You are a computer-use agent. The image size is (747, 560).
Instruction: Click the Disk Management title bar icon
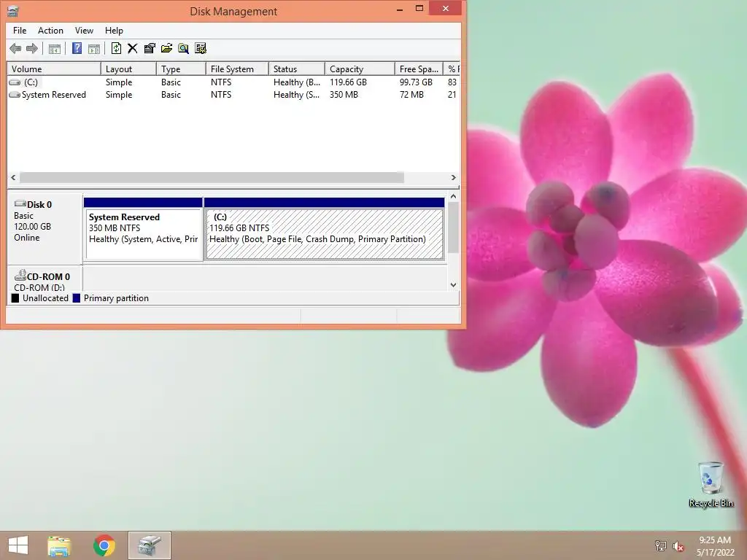click(x=13, y=10)
